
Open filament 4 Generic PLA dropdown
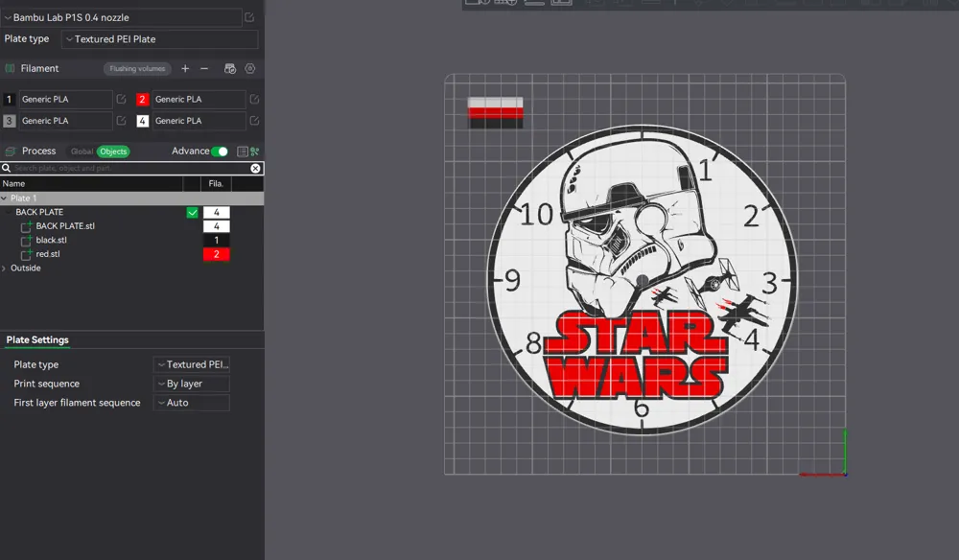click(x=199, y=121)
